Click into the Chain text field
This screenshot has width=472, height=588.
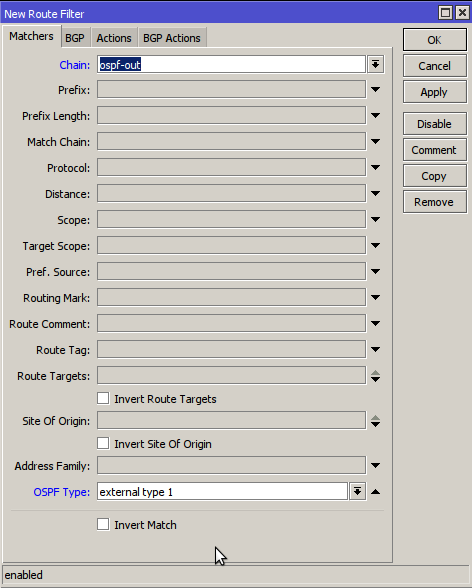point(231,64)
